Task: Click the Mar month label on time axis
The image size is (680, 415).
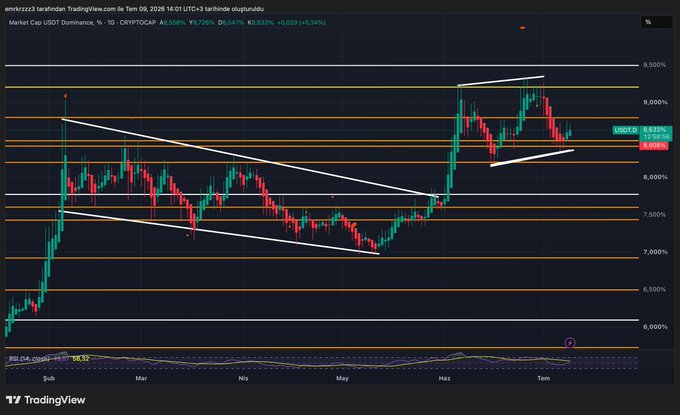Action: [141, 378]
